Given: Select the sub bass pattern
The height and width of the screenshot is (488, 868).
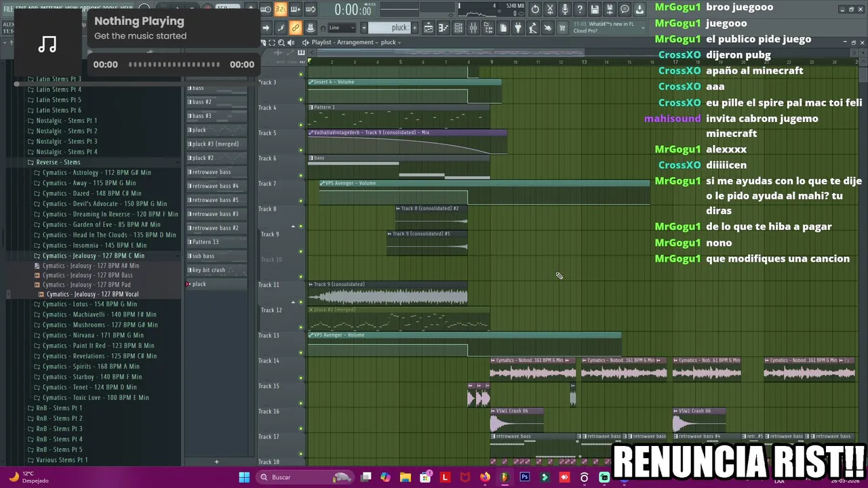Looking at the screenshot, I should (216, 256).
